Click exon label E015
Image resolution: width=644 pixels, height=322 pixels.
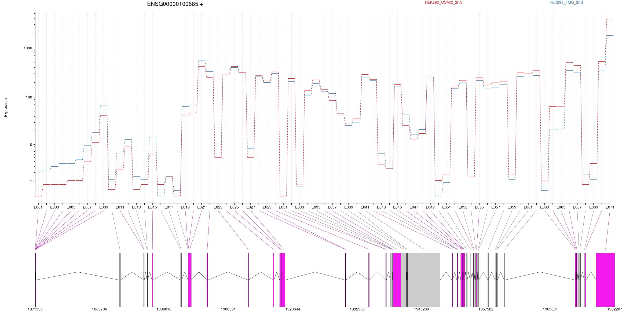152,207
